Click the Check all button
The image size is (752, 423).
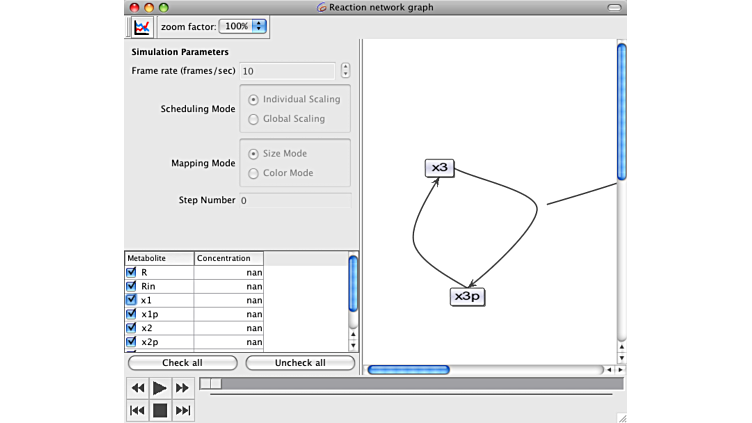(182, 363)
